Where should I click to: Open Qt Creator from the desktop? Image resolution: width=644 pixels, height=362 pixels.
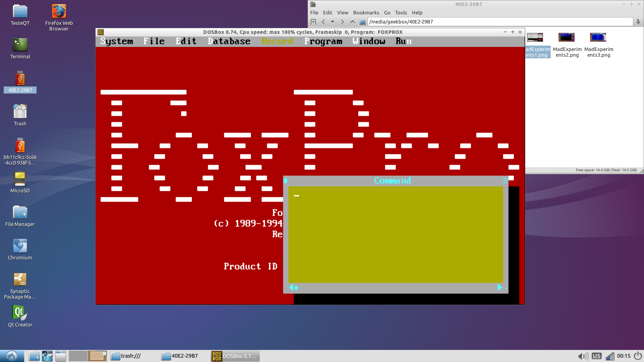(19, 312)
